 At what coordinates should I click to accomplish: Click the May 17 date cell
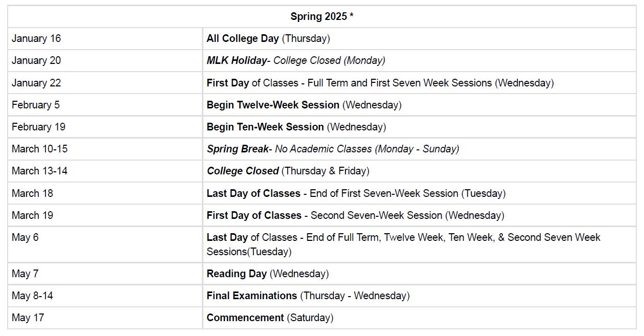105,318
